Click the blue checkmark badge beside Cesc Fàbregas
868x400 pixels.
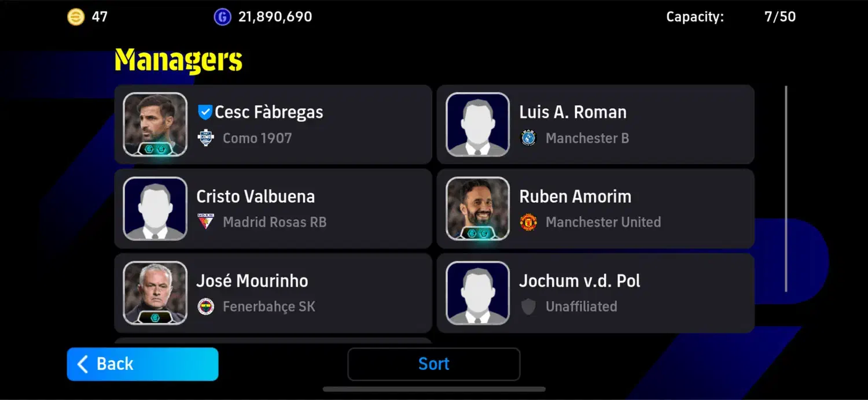coord(205,112)
